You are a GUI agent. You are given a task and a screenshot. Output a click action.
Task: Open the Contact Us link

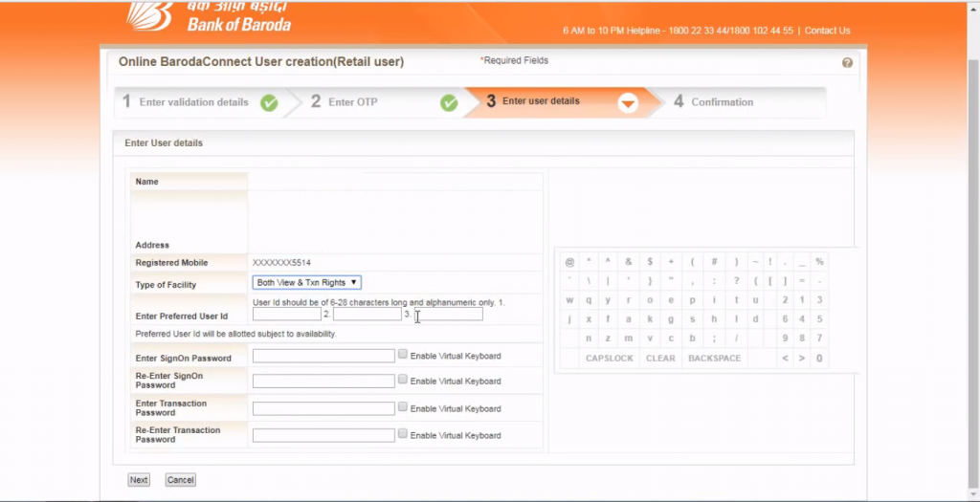pos(827,31)
